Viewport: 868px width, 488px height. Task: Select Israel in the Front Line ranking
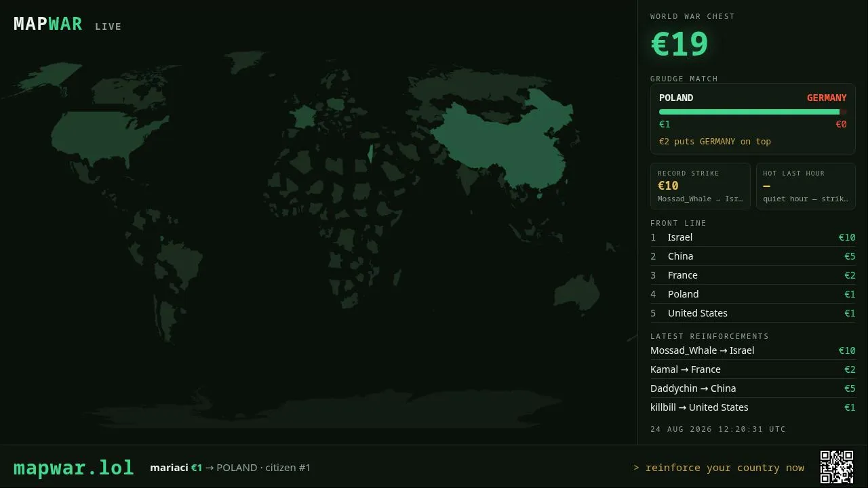tap(753, 237)
